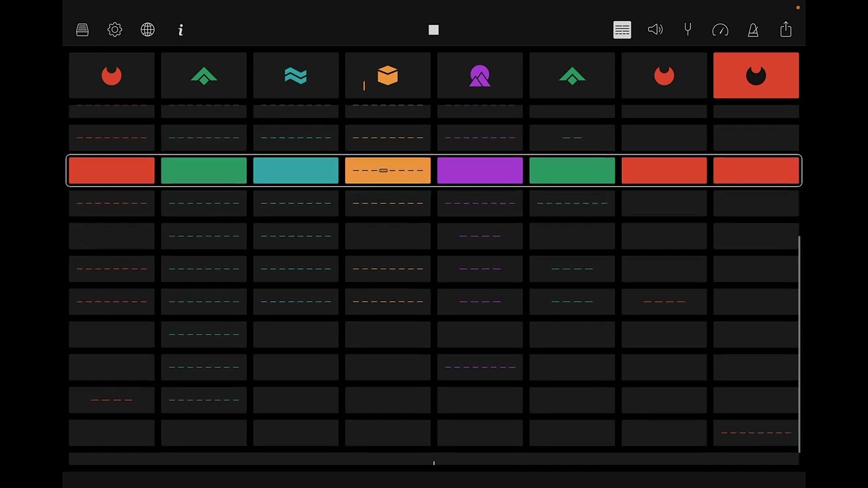Select the teal waves instrument track header

(x=296, y=75)
